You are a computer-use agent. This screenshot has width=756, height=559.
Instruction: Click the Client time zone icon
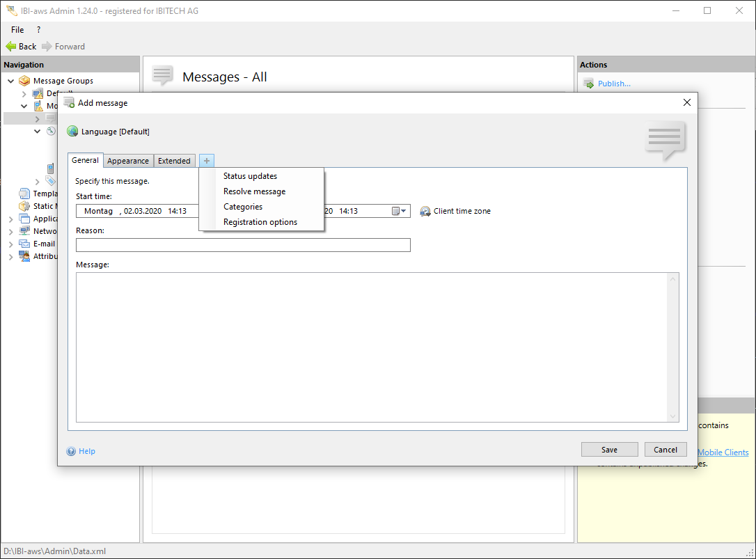425,211
